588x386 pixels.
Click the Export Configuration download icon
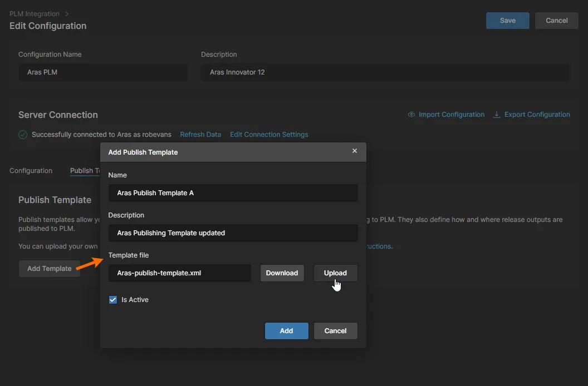[497, 115]
